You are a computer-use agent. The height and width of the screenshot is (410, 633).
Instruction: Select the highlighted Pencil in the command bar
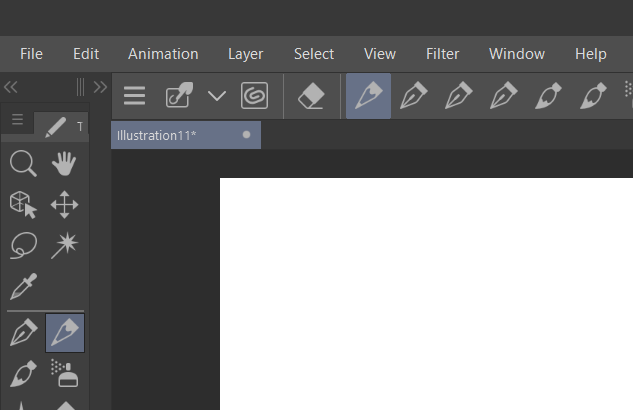coord(369,96)
